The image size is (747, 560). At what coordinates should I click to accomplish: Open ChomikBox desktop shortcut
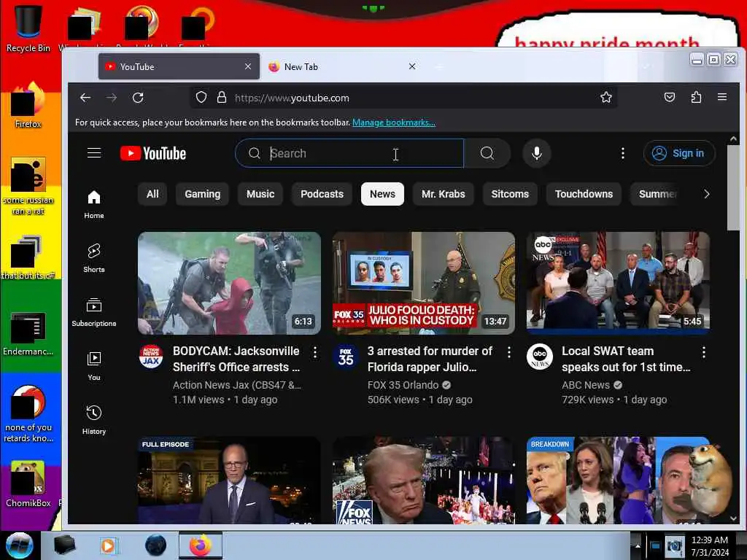(28, 484)
